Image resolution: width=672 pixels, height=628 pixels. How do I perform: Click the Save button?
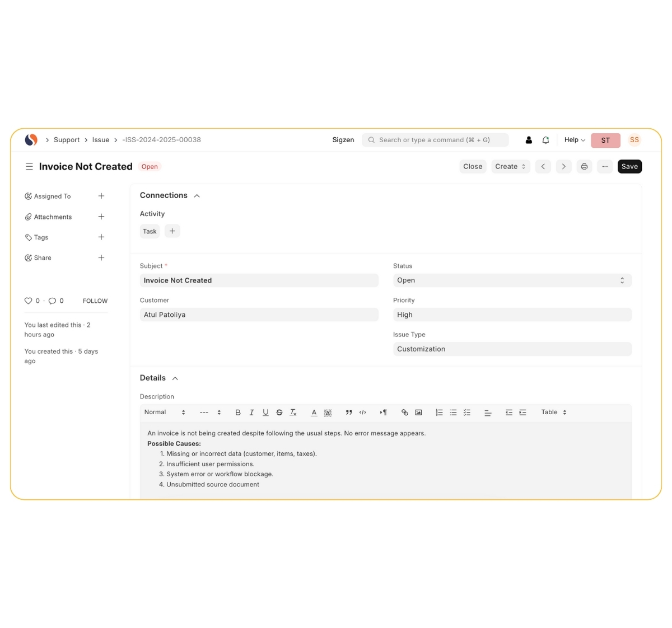629,166
